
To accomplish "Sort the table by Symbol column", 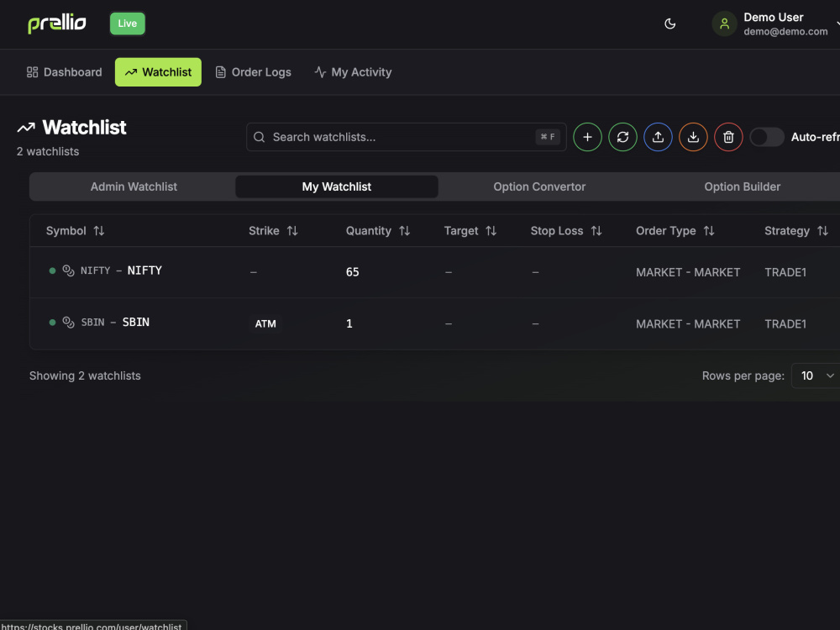I will [75, 231].
